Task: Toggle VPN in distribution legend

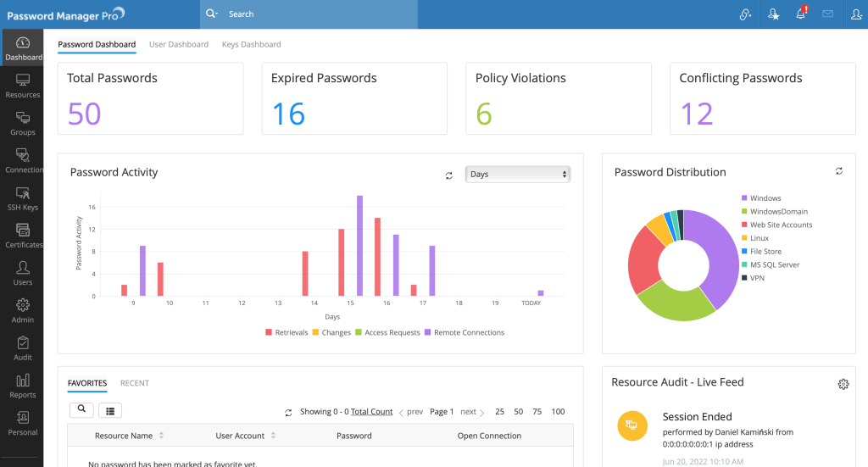Action: 753,278
